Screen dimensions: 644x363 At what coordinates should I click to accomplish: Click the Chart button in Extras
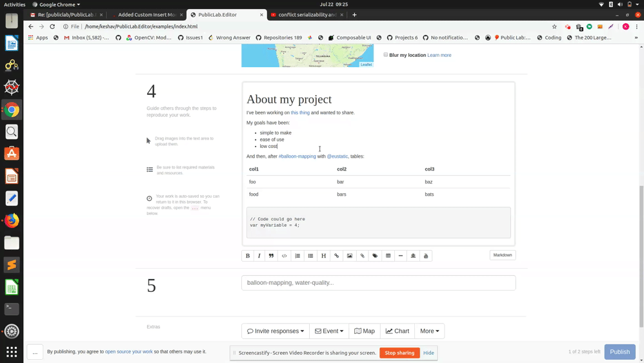pos(397,331)
